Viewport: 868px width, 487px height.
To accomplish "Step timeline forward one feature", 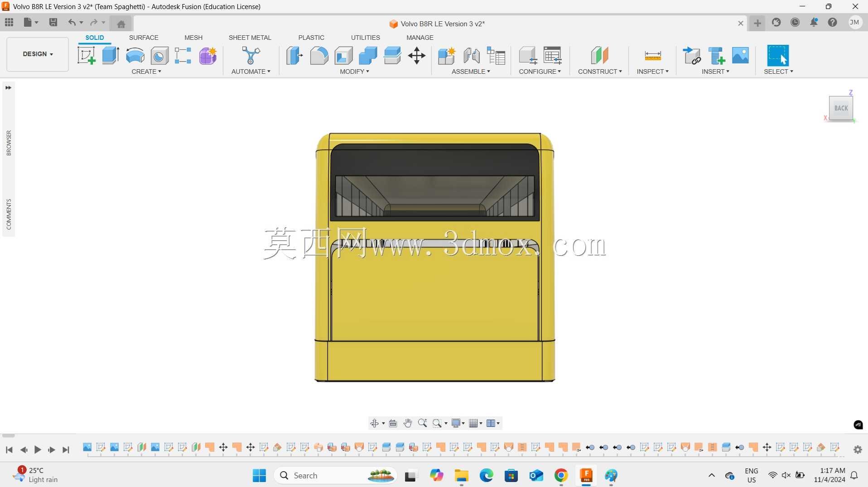I will [52, 450].
